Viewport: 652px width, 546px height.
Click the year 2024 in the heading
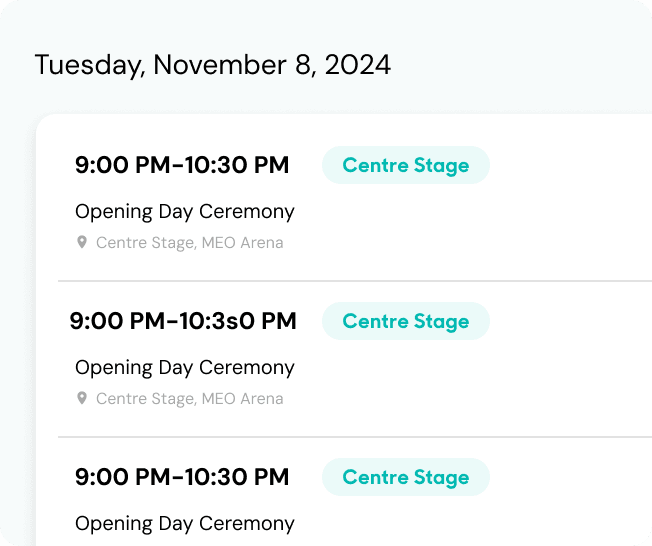pos(358,65)
